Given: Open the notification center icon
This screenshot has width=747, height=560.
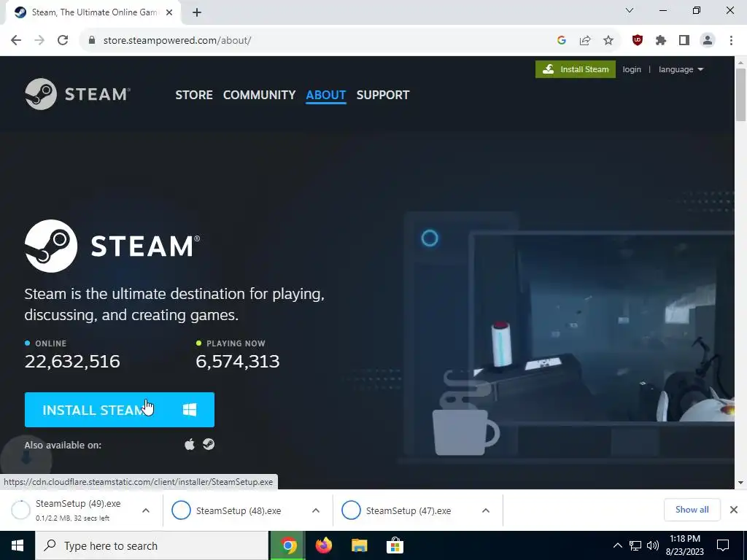Looking at the screenshot, I should pos(723,545).
